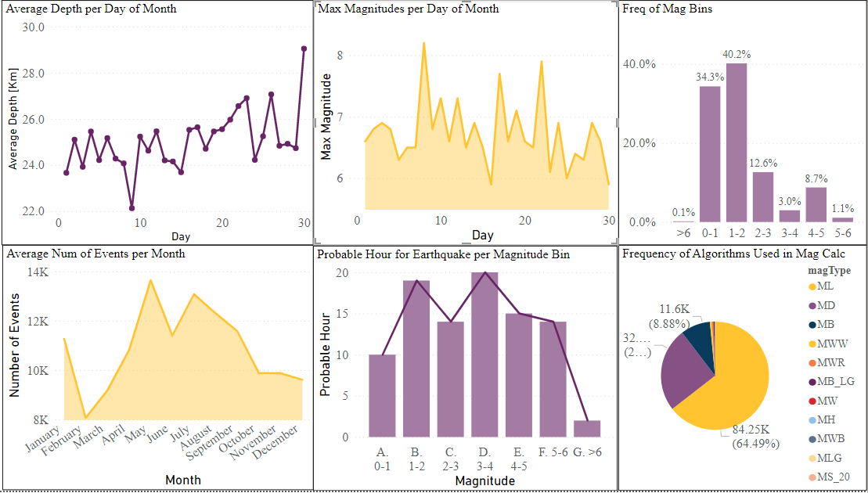Click the 'Max Magnitudes per Day of Month' title
868x493 pixels.
[x=408, y=9]
